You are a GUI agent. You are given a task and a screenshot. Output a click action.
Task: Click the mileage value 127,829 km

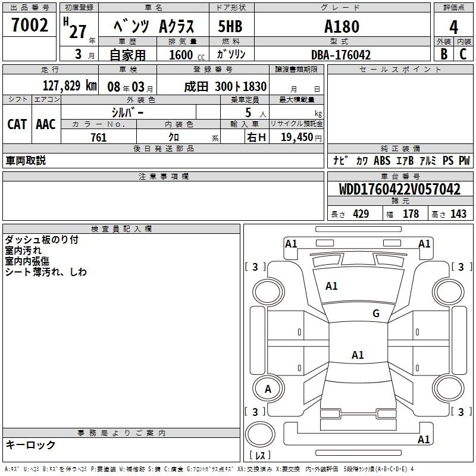point(69,86)
